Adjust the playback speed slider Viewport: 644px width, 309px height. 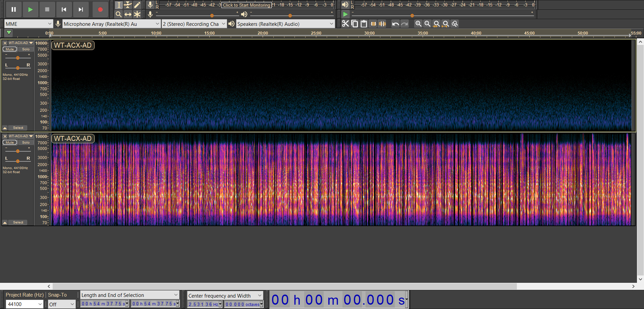coord(443,15)
